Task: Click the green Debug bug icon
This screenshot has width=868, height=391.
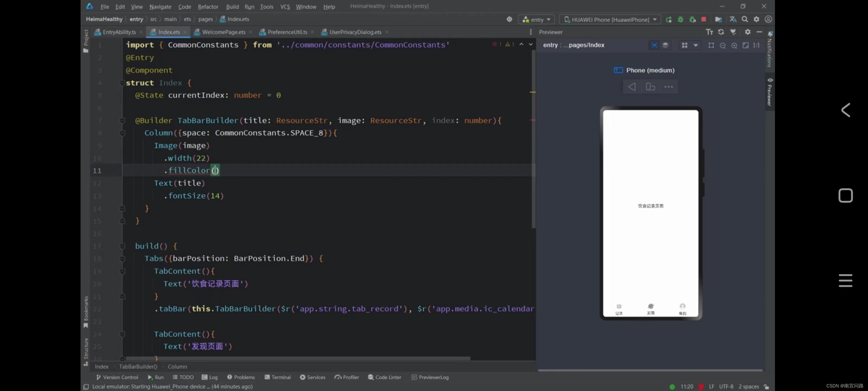Action: point(680,19)
